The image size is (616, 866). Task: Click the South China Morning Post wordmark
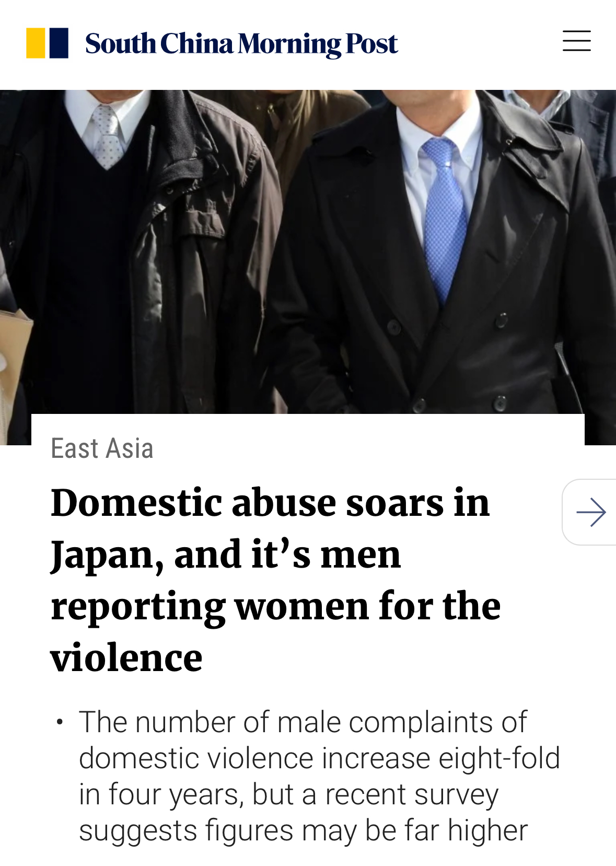(x=241, y=44)
